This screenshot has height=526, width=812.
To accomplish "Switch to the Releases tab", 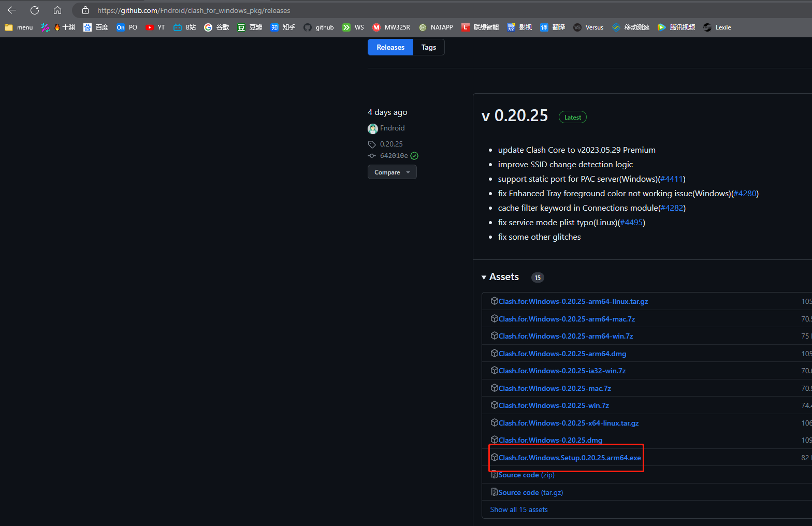I will pyautogui.click(x=390, y=47).
